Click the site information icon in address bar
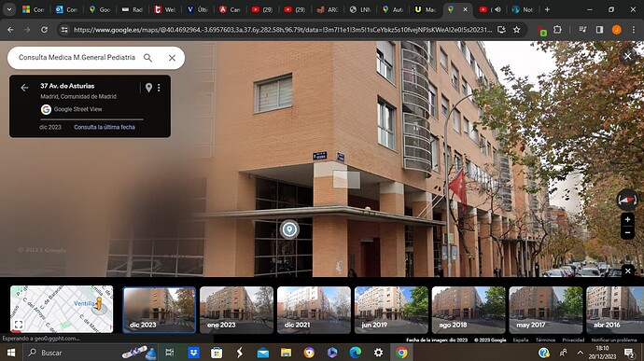The image size is (644, 361). (64, 30)
